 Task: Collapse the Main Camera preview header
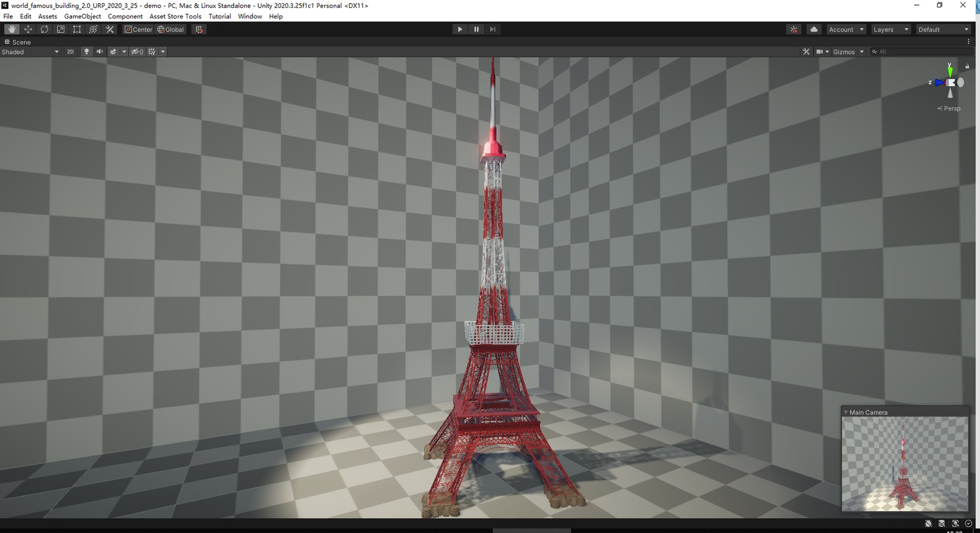coord(905,412)
